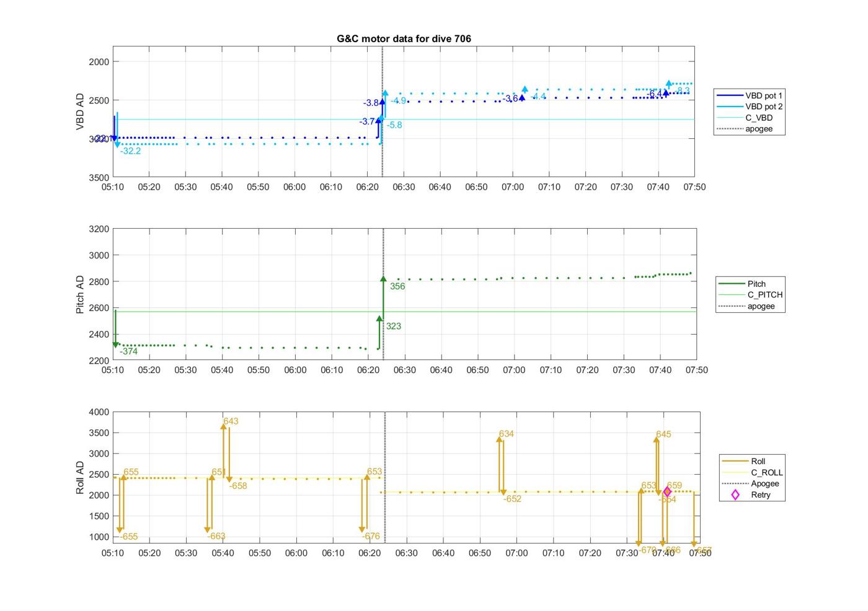Click the '643' annotation on the Roll plot
Viewport: 868px width, 611px height.
(x=231, y=421)
